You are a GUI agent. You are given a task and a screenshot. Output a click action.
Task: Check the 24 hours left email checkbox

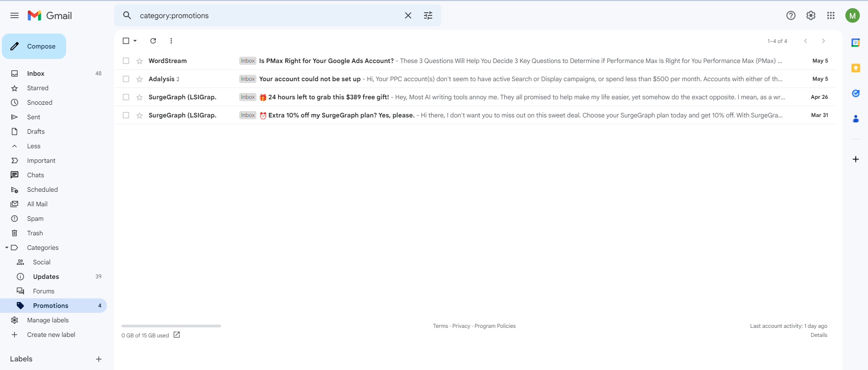126,97
